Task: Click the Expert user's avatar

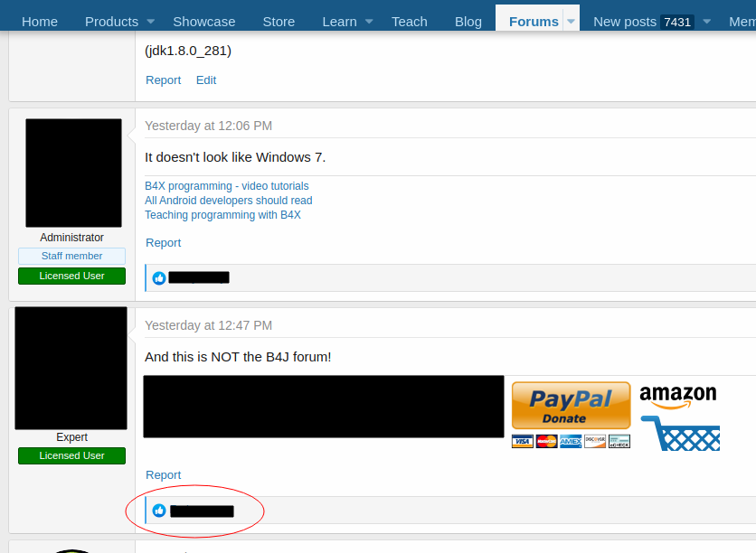Action: point(71,368)
